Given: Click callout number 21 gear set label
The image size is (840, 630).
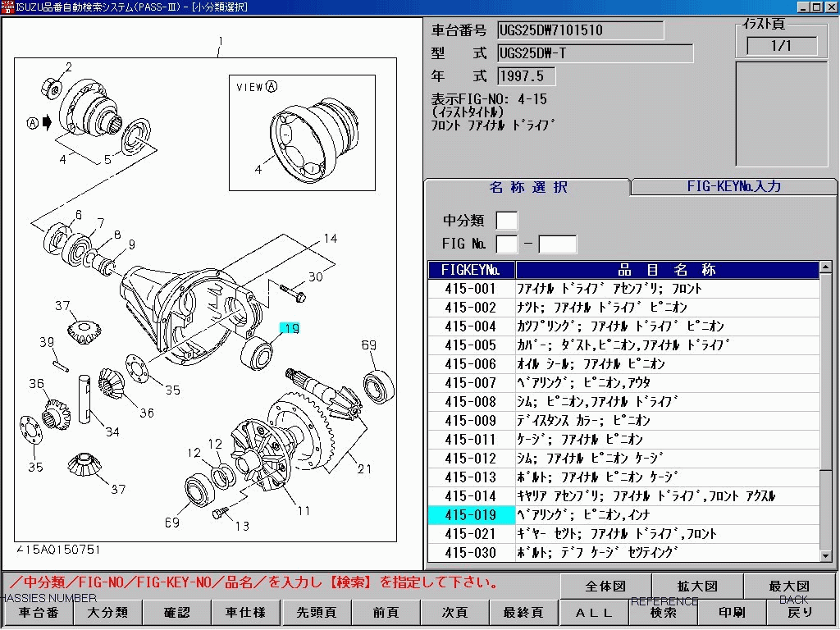Looking at the screenshot, I should [364, 468].
